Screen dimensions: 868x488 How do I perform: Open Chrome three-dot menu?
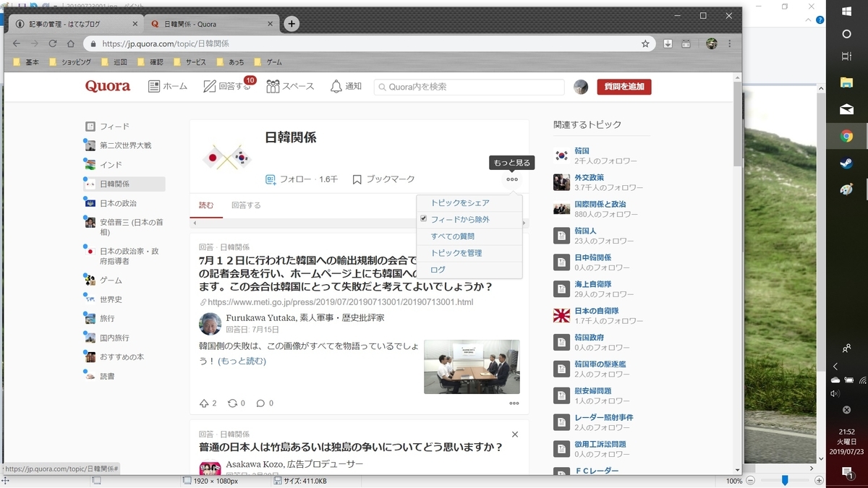[x=731, y=43]
